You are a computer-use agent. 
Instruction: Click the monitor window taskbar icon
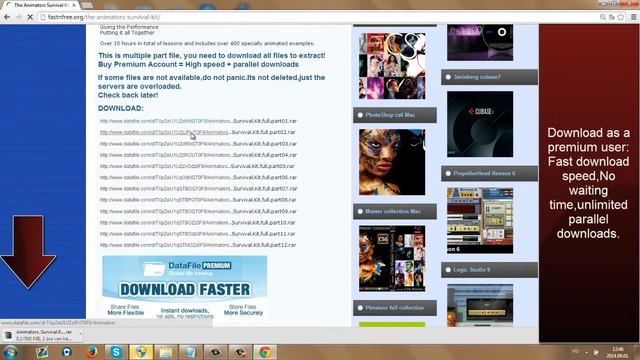click(x=191, y=352)
